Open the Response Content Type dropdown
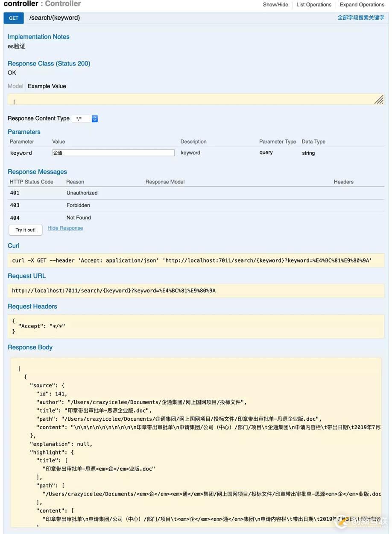The image size is (392, 534). (85, 118)
